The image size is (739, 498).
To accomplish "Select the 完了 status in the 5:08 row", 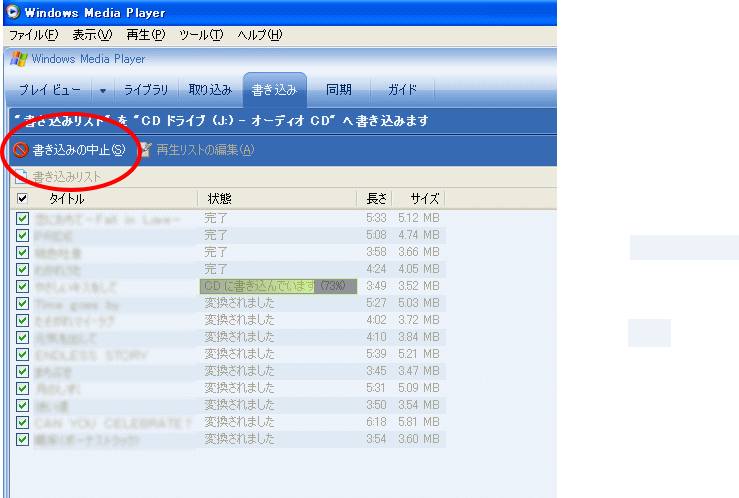I will tap(216, 235).
